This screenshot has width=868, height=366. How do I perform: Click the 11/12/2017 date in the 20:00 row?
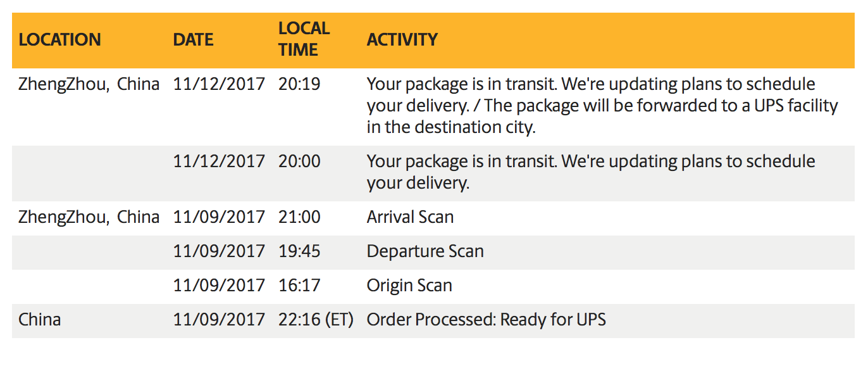[x=219, y=161]
